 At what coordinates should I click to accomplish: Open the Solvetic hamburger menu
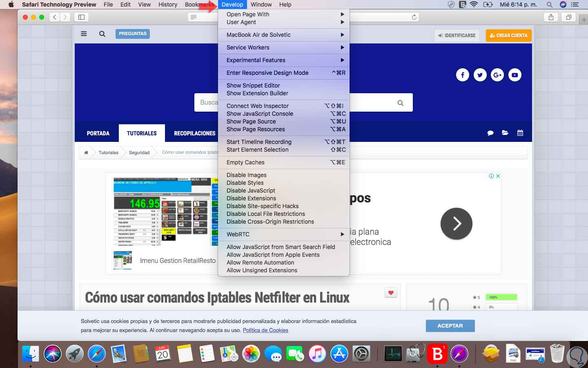(84, 34)
